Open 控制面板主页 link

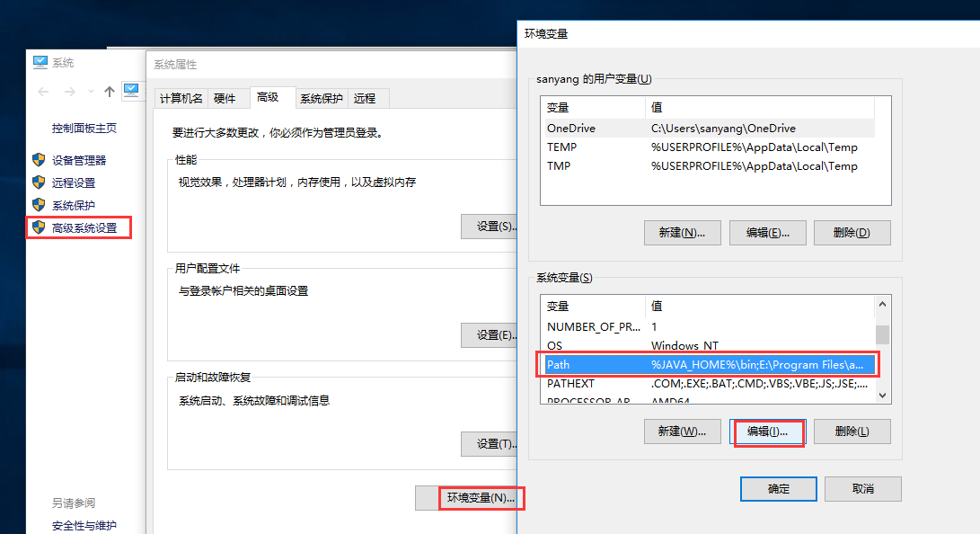tap(84, 129)
